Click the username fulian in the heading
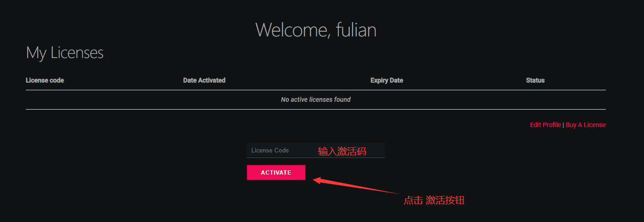The width and height of the screenshot is (644, 222). pos(356,29)
